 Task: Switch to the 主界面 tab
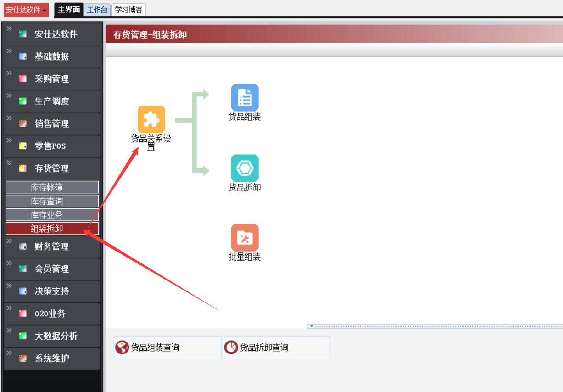[69, 10]
